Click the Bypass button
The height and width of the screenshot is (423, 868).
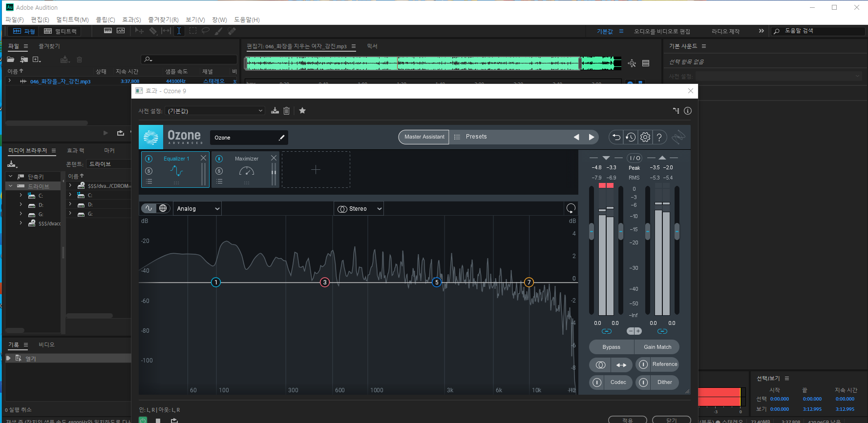(x=612, y=347)
